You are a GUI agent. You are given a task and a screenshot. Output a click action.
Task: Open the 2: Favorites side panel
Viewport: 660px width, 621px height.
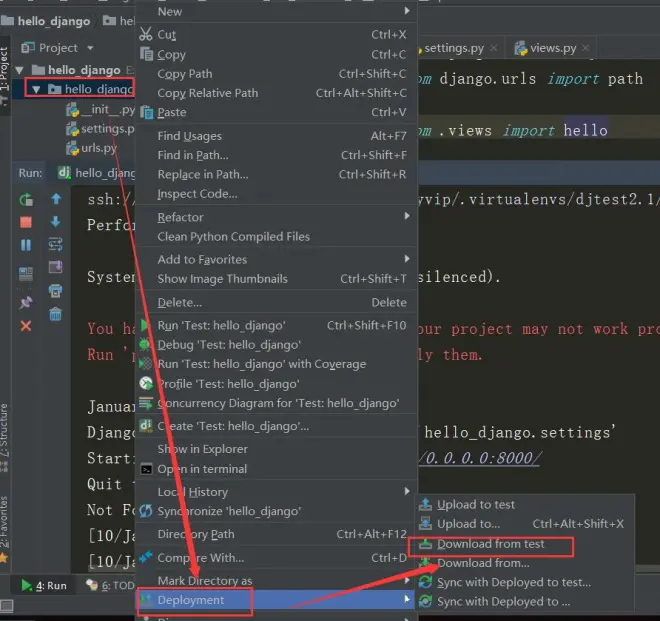4,528
